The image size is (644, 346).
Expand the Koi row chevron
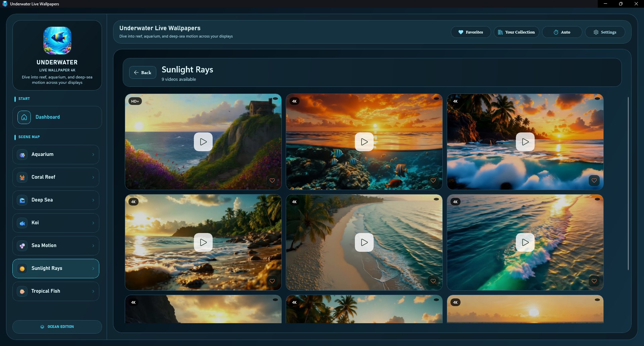tap(93, 223)
